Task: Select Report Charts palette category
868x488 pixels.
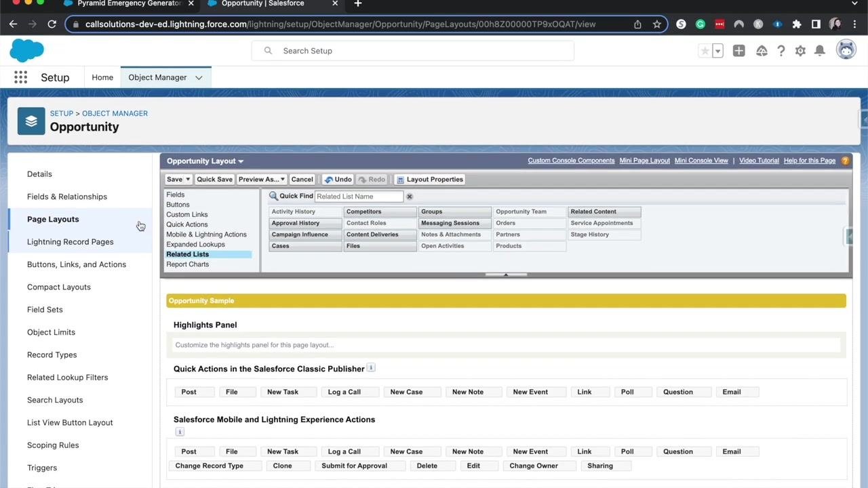Action: point(187,264)
